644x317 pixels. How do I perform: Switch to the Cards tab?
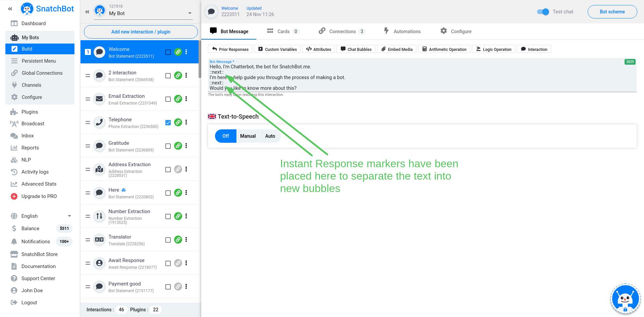283,31
